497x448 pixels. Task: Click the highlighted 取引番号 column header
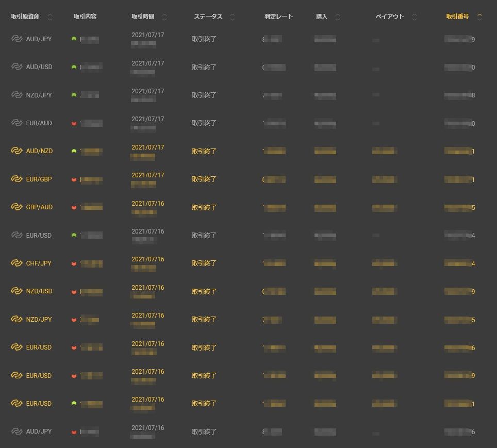coord(457,17)
